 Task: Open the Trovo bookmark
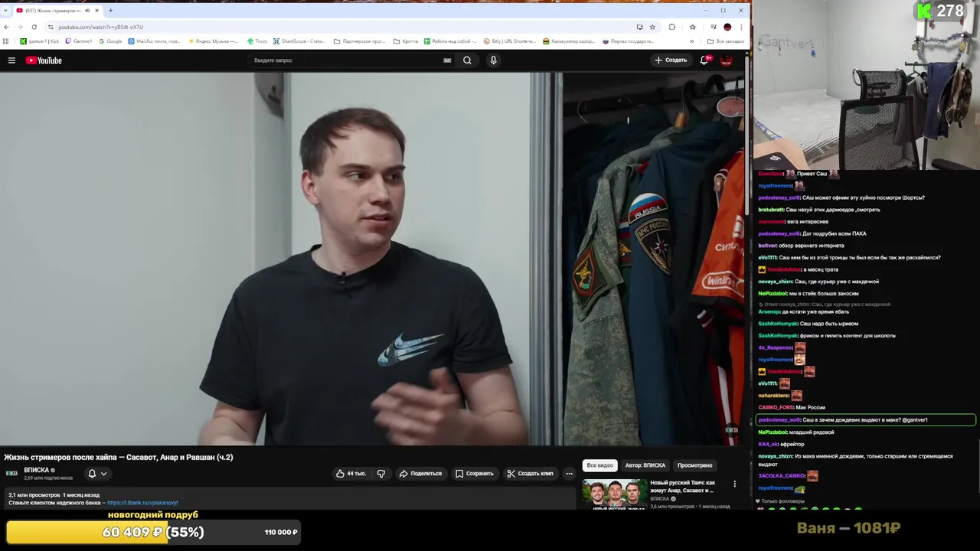257,41
